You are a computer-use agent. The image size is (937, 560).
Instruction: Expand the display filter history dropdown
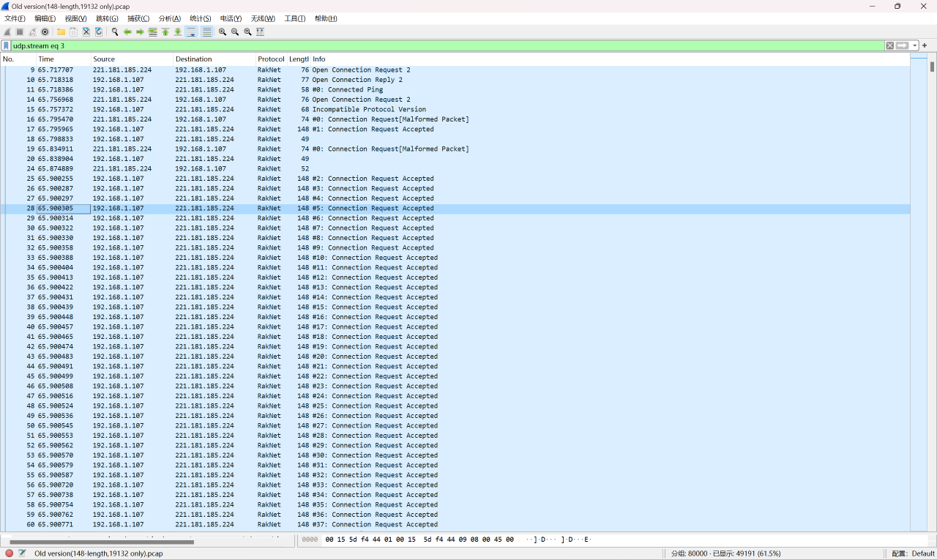click(915, 45)
